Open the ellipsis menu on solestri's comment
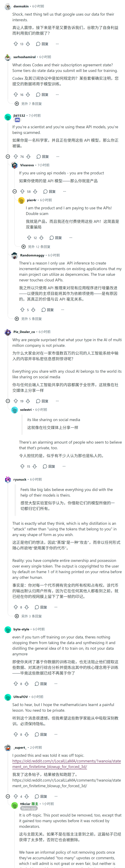Screen dimensions: 125x868 [x=64, y=466]
